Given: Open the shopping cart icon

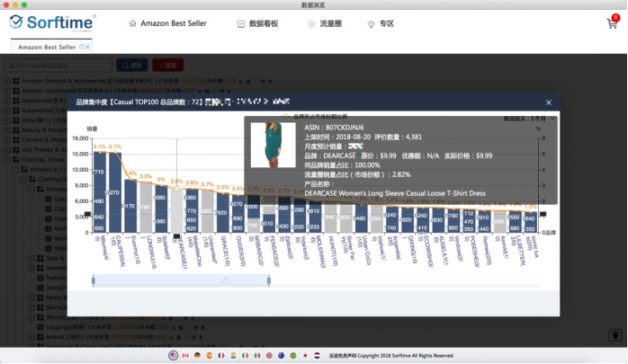Looking at the screenshot, I should click(613, 23).
